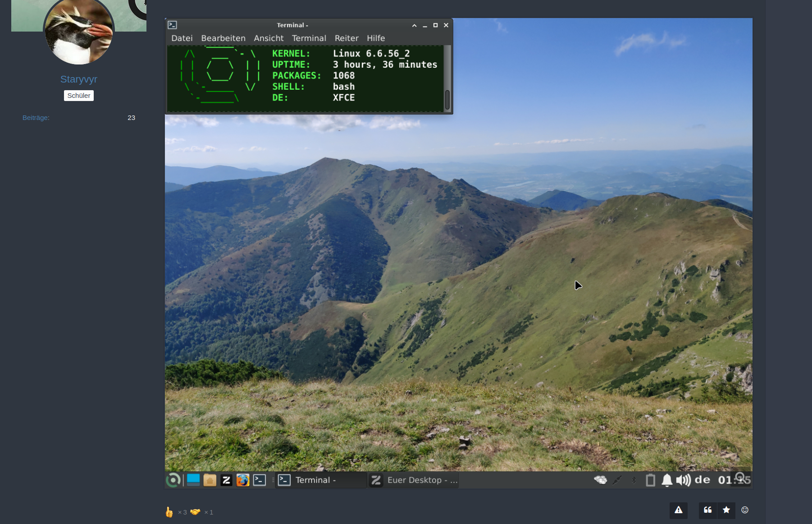Click the Terminal window's vertical scrollbar
The height and width of the screenshot is (524, 812).
(x=447, y=99)
